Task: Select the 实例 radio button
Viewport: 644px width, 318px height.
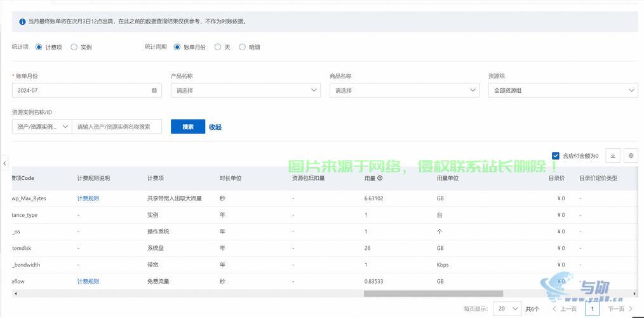Action: pos(74,47)
